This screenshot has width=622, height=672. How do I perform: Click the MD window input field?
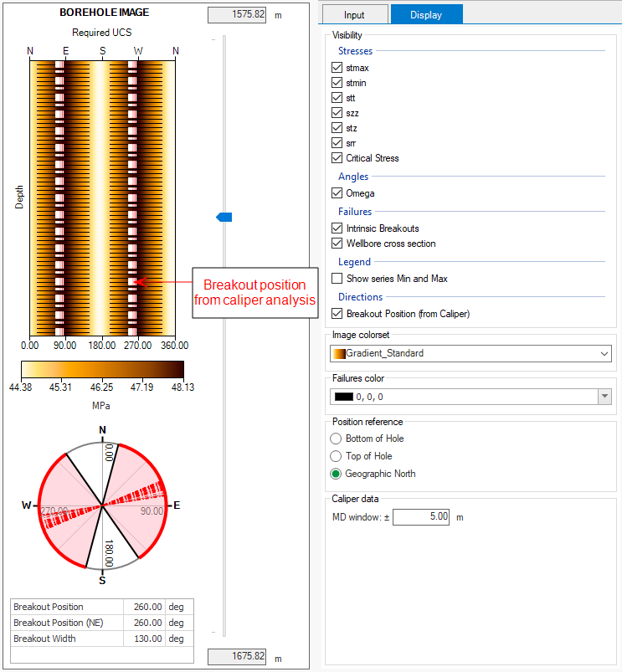[x=422, y=517]
